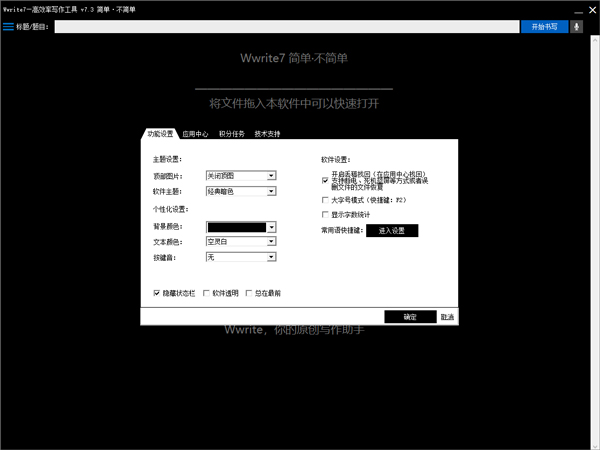Minimize the Wwrite7 window
The height and width of the screenshot is (450, 600).
coord(579,11)
